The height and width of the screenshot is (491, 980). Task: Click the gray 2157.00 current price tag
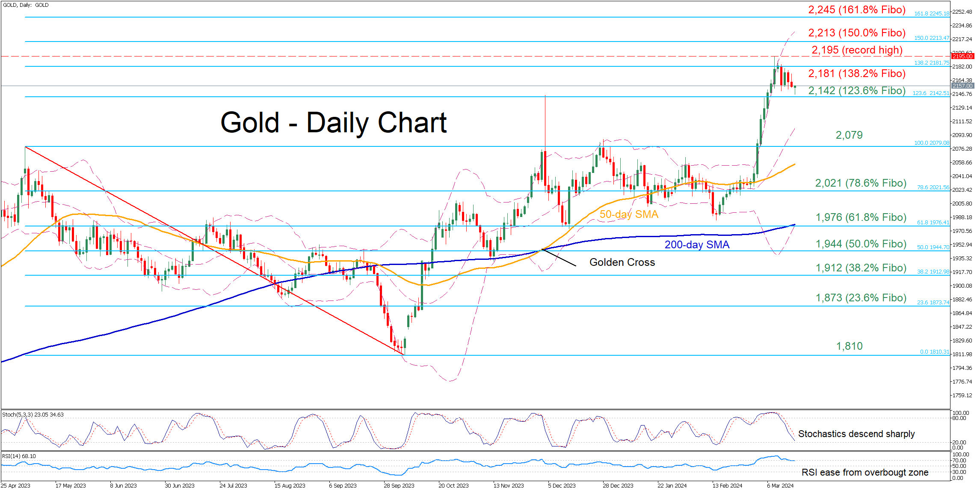pos(962,86)
